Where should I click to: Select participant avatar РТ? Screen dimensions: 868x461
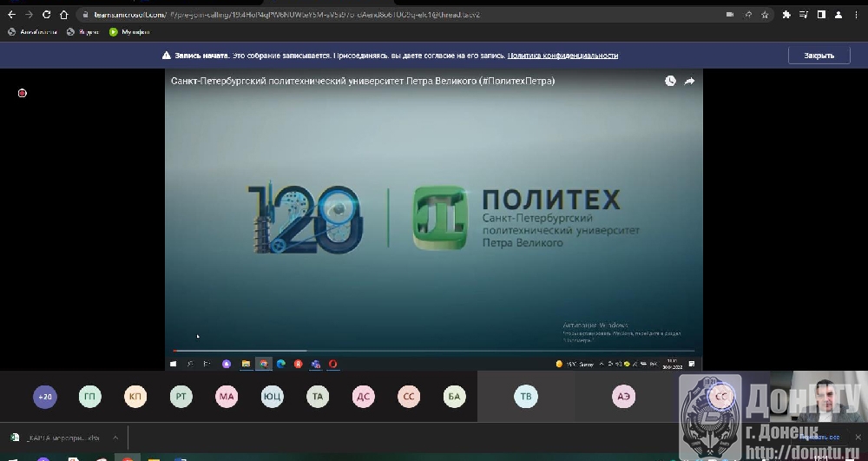pyautogui.click(x=181, y=396)
